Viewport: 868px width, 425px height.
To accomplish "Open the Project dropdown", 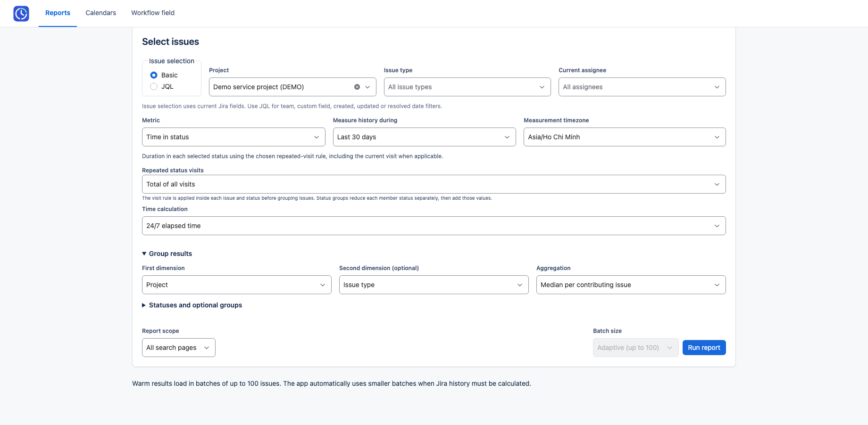I will (292, 87).
